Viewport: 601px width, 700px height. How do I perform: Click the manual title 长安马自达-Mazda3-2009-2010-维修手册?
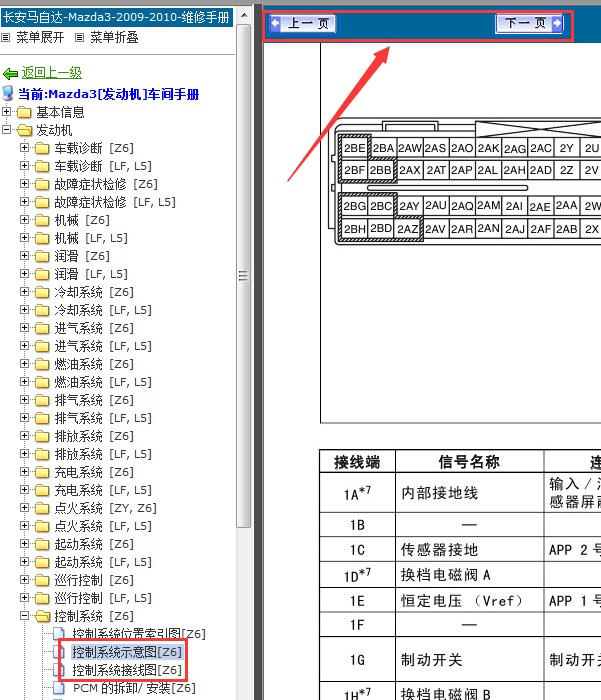tap(117, 17)
